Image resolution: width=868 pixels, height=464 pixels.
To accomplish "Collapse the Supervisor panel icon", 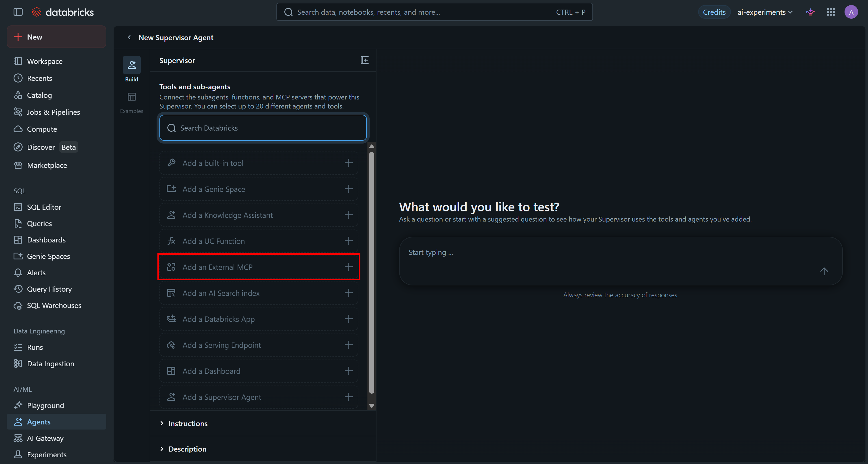I will tap(364, 60).
